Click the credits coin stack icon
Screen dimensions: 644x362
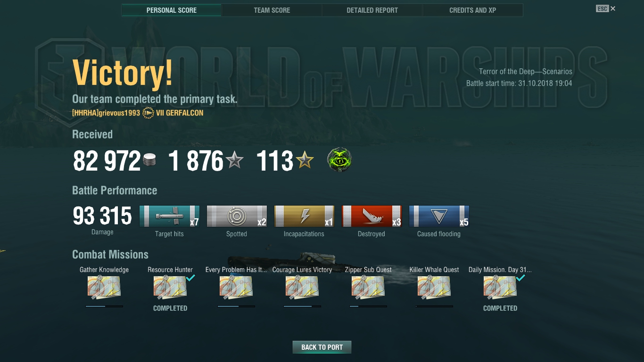[149, 161]
